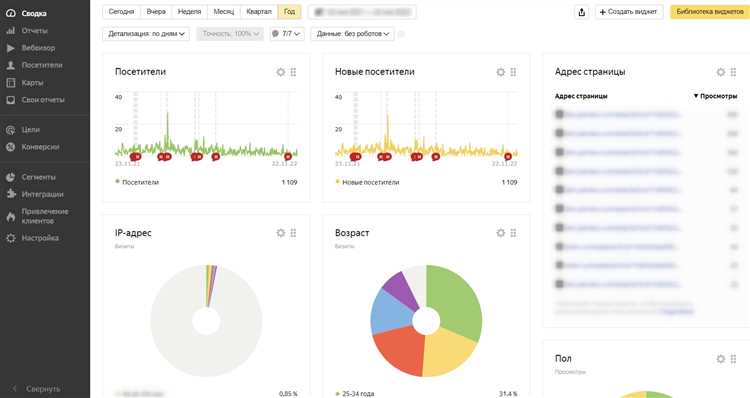Select the Месяц period tab
Viewport: 750px width, 398px height.
click(224, 11)
